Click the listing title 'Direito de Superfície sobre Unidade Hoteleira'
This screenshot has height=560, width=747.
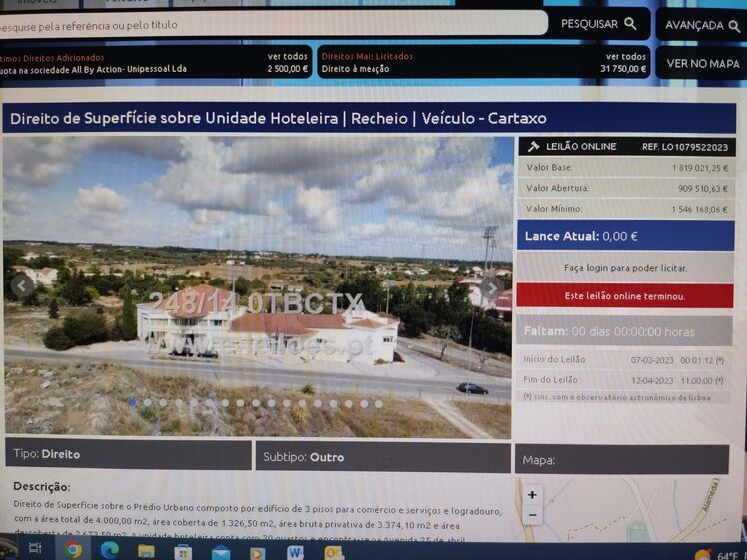pyautogui.click(x=174, y=118)
